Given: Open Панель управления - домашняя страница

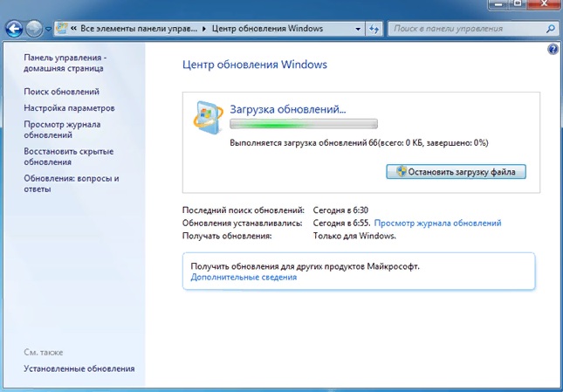Looking at the screenshot, I should [65, 63].
